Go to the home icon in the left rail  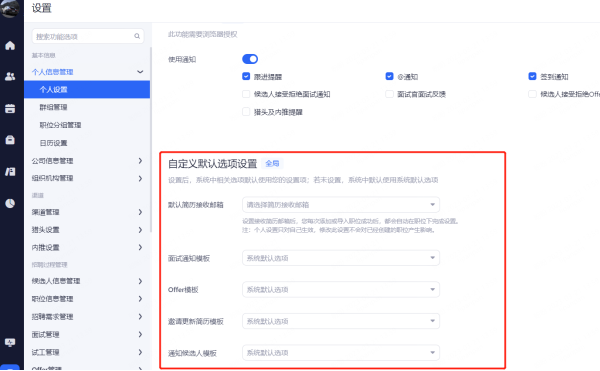coord(10,46)
